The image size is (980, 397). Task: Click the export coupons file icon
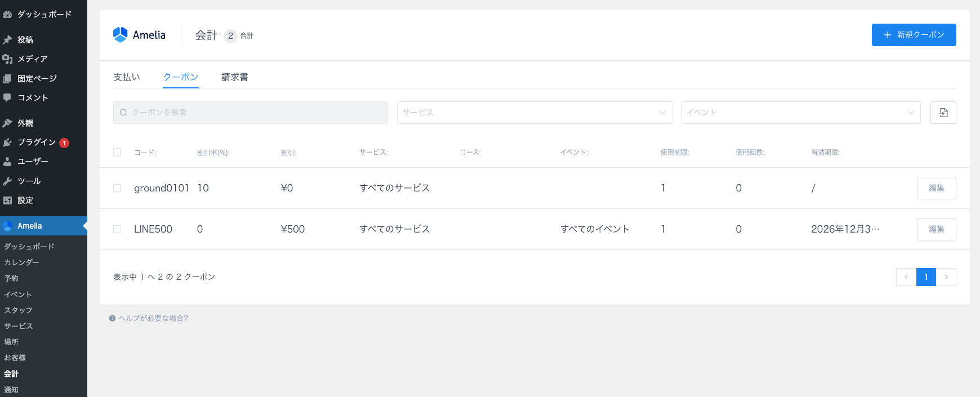coord(943,113)
